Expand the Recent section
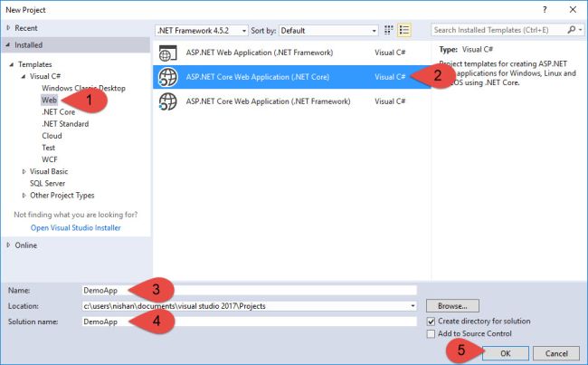588x365 pixels. pyautogui.click(x=8, y=28)
